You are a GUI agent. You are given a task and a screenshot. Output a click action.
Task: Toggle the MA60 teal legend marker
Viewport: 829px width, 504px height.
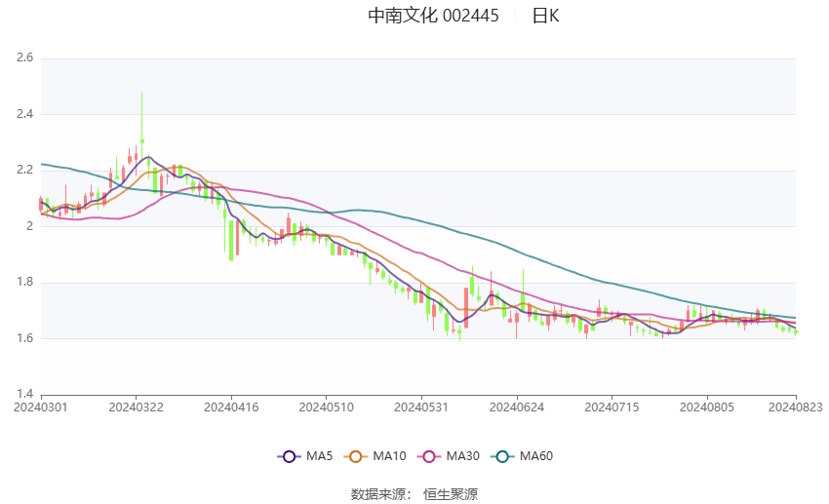click(x=501, y=456)
